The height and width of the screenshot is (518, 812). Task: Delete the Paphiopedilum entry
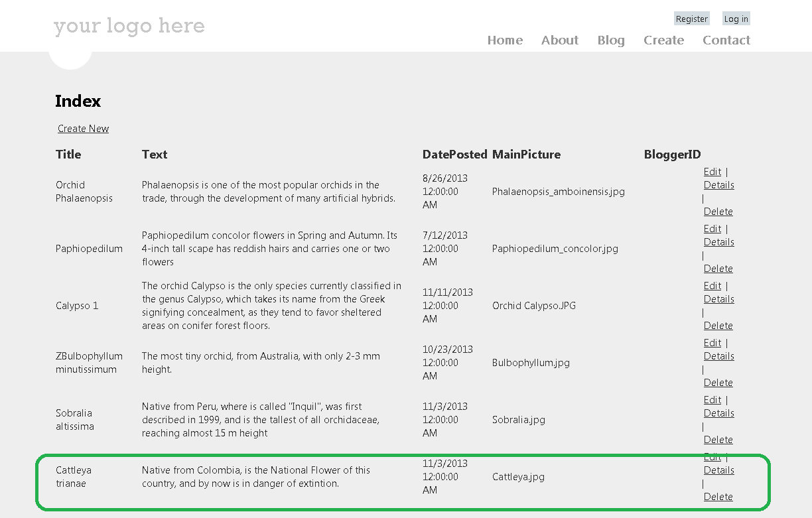click(718, 269)
